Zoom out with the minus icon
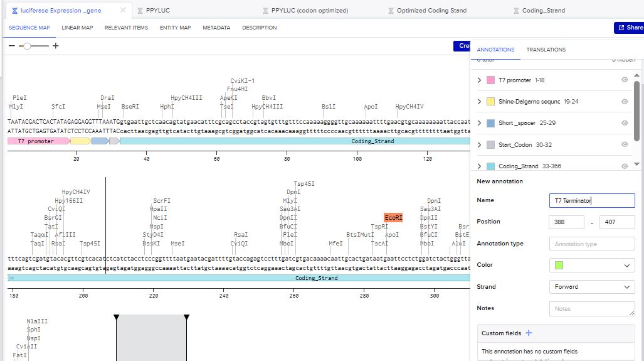 12,46
